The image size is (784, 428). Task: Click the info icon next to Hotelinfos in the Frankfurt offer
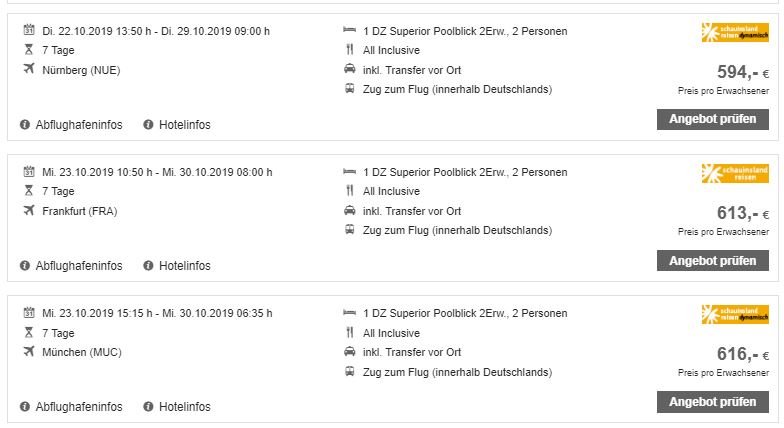tap(149, 266)
